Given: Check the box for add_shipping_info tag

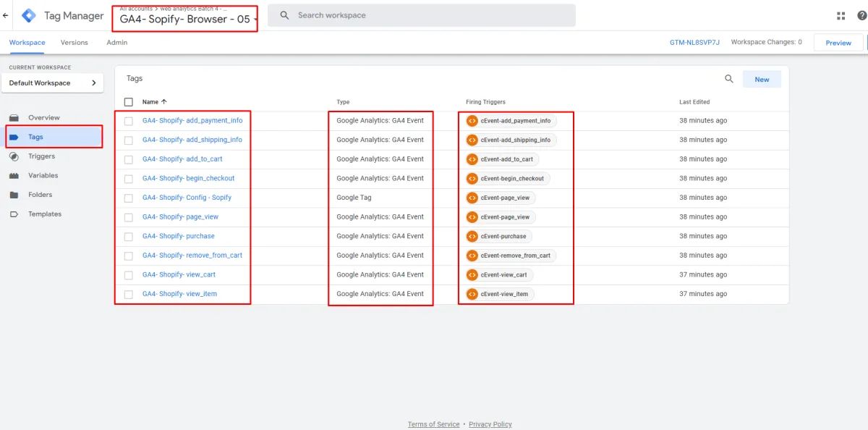Looking at the screenshot, I should pyautogui.click(x=129, y=140).
